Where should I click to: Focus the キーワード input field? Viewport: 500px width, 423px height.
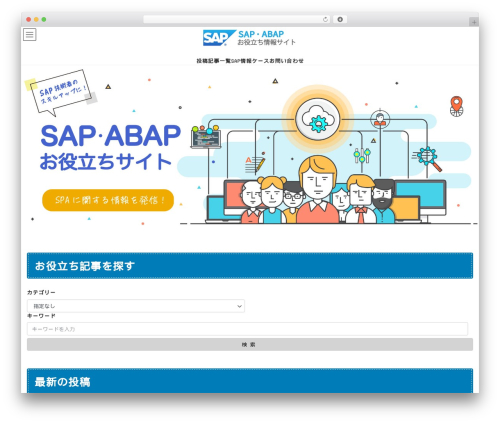247,329
